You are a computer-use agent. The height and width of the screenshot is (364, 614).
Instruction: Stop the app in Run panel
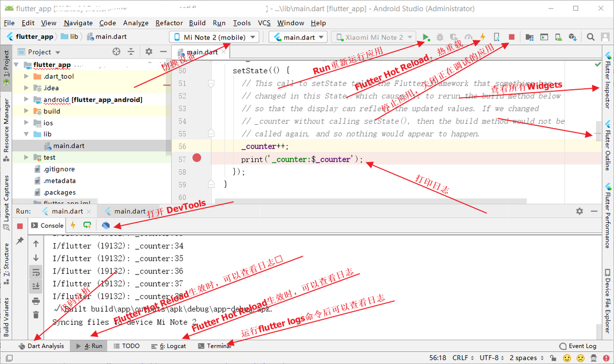coord(20,226)
